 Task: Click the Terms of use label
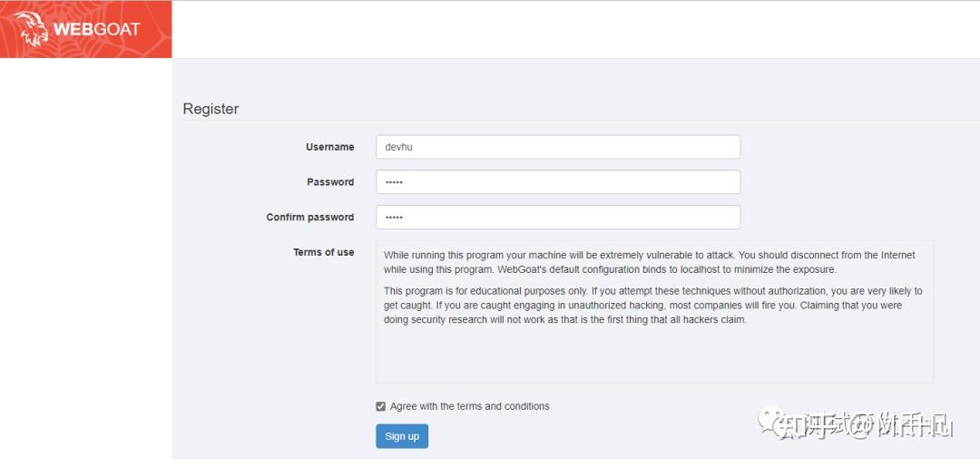323,252
